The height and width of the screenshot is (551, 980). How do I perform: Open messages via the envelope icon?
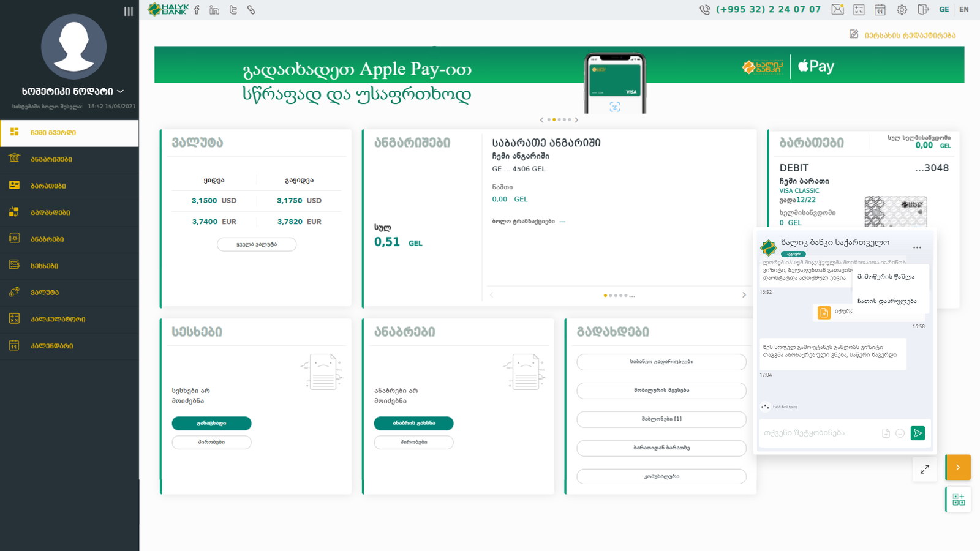tap(837, 9)
